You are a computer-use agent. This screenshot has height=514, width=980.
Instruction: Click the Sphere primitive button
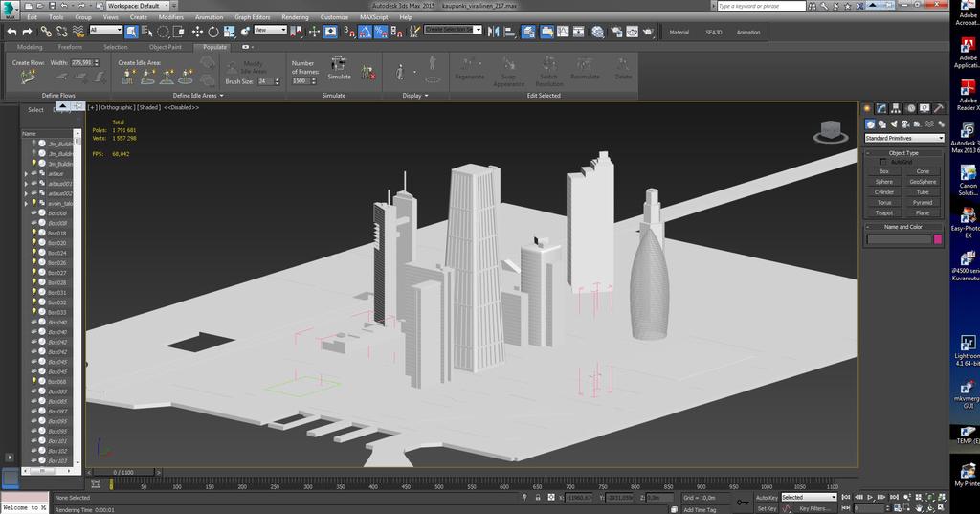883,181
